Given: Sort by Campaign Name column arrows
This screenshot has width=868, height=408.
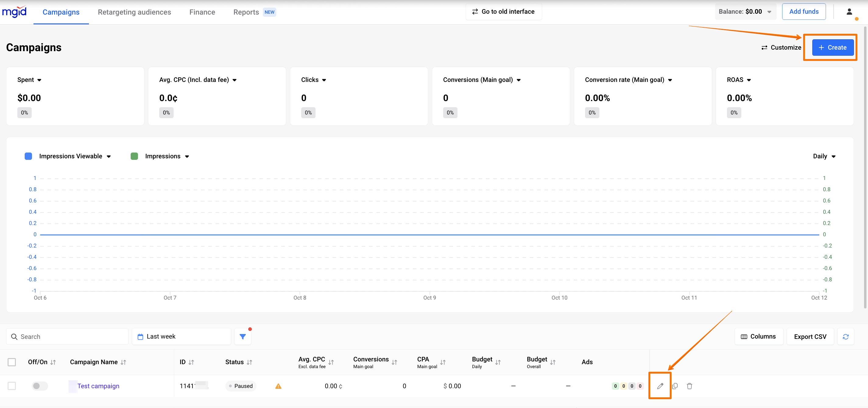Looking at the screenshot, I should click(124, 362).
